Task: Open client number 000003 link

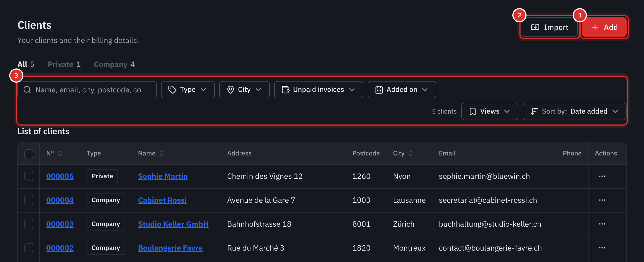Action: pyautogui.click(x=60, y=224)
